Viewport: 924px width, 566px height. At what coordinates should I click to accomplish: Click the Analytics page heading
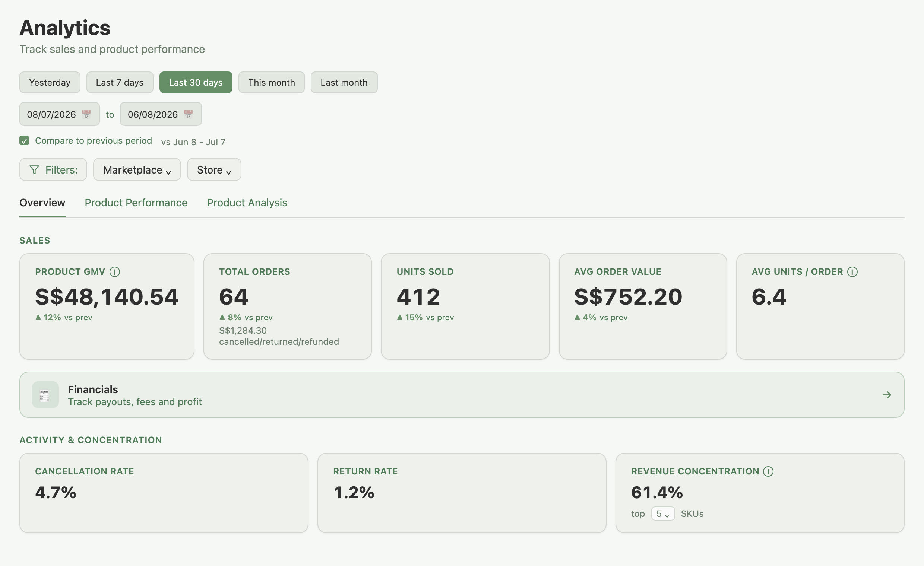pos(65,28)
